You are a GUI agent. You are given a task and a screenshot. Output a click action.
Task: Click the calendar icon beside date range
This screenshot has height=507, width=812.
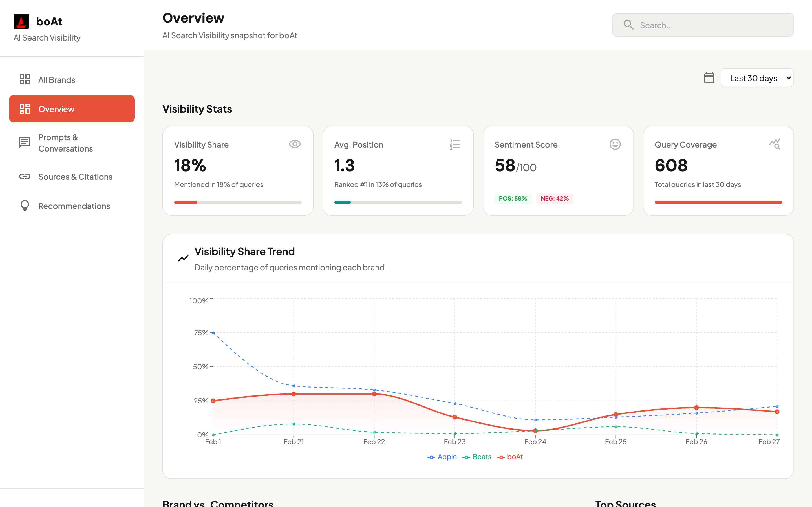pos(709,78)
